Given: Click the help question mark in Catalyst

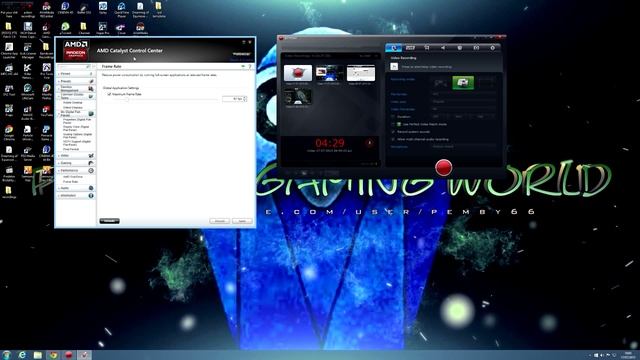Looking at the screenshot, I should [x=250, y=66].
